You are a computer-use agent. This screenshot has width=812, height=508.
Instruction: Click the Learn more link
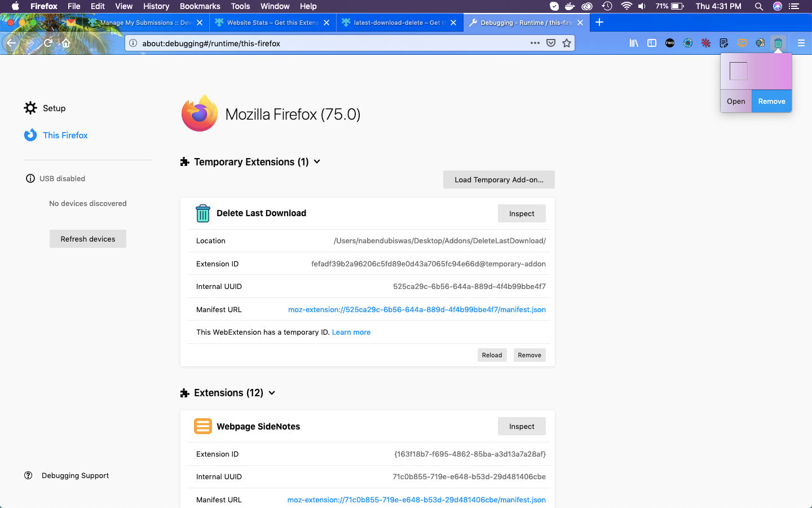click(x=351, y=332)
